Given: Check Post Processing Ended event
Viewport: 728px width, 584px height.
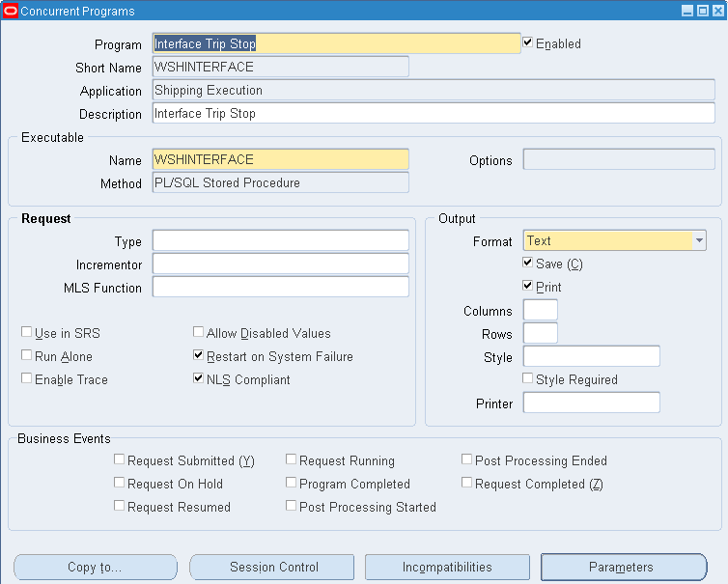Looking at the screenshot, I should 466,459.
